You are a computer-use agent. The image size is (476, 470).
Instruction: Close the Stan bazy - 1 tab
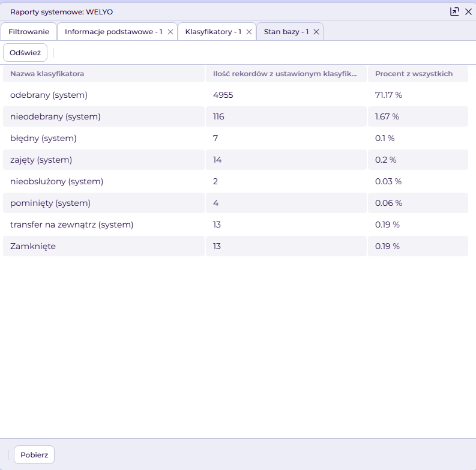pos(316,32)
